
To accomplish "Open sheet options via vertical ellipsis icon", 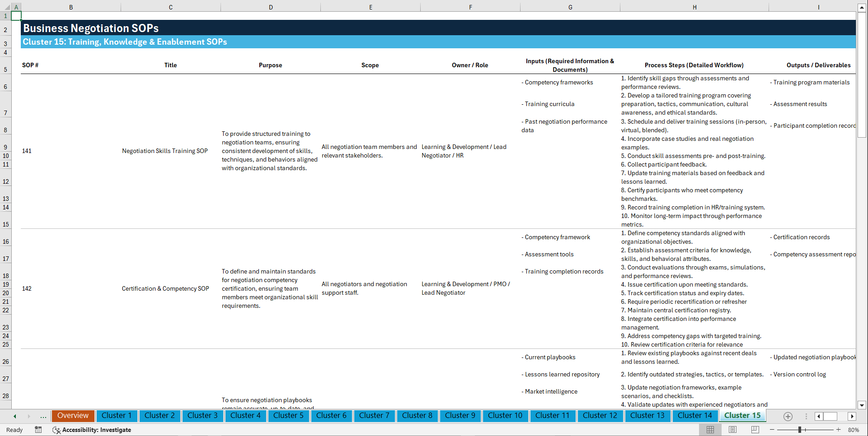I will pyautogui.click(x=806, y=417).
